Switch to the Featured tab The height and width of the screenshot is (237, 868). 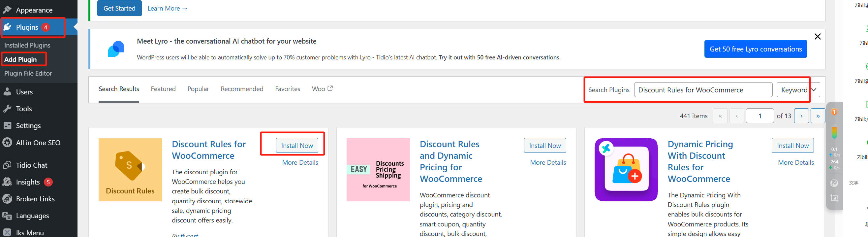163,89
